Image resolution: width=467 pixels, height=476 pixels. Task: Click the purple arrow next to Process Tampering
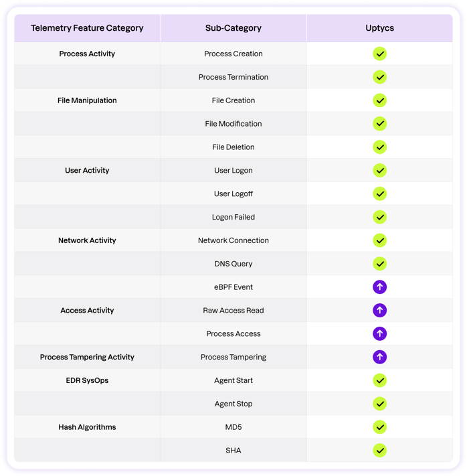[379, 357]
